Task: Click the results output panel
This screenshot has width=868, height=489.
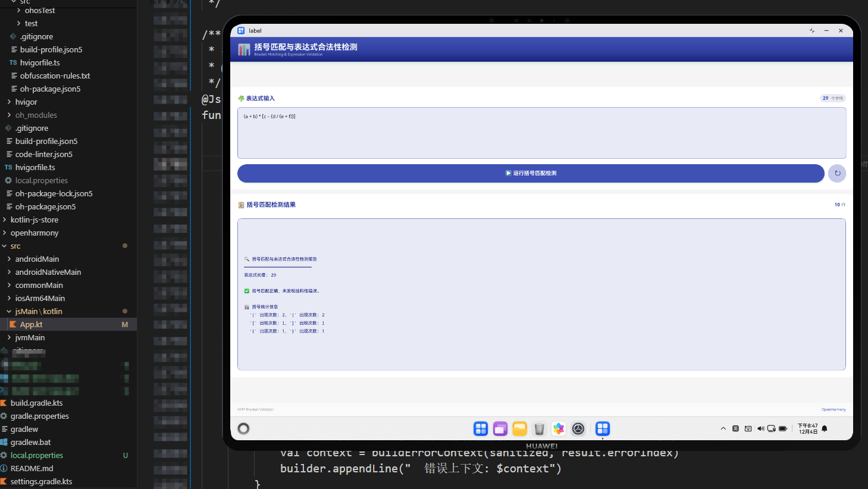Action: (541, 294)
